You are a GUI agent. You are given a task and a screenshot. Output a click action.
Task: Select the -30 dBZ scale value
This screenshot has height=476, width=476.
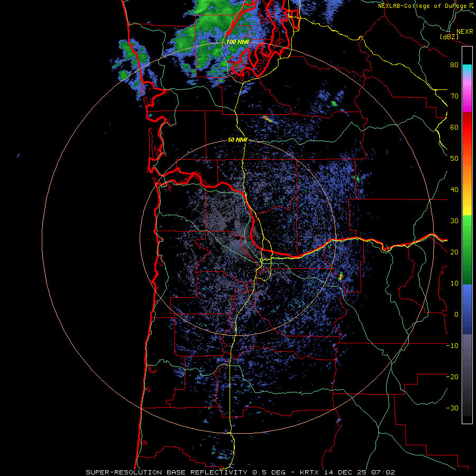tap(452, 408)
